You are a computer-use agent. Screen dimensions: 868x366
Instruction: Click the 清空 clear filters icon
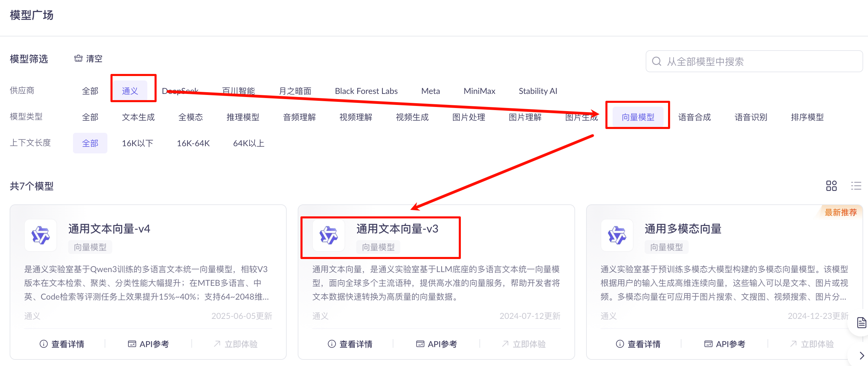(78, 58)
